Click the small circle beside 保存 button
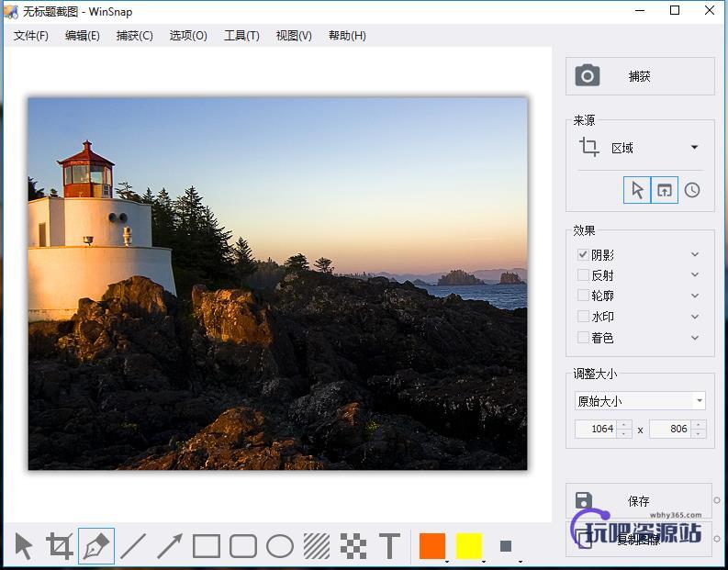728x570 pixels. click(717, 500)
